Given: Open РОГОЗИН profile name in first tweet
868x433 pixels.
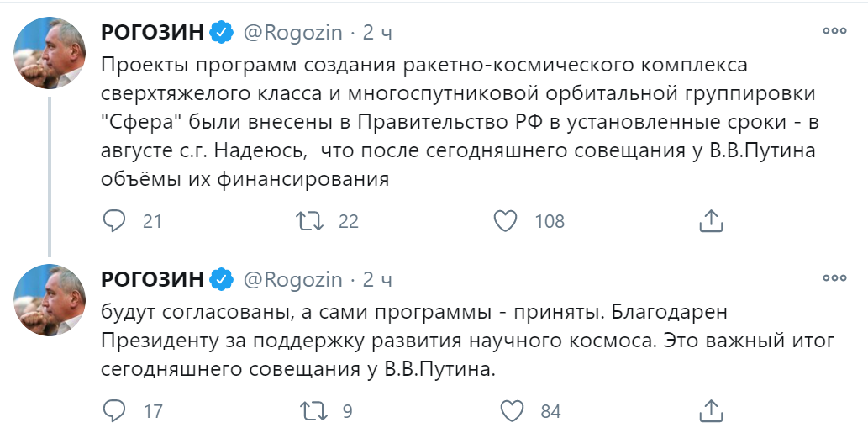Looking at the screenshot, I should point(152,33).
